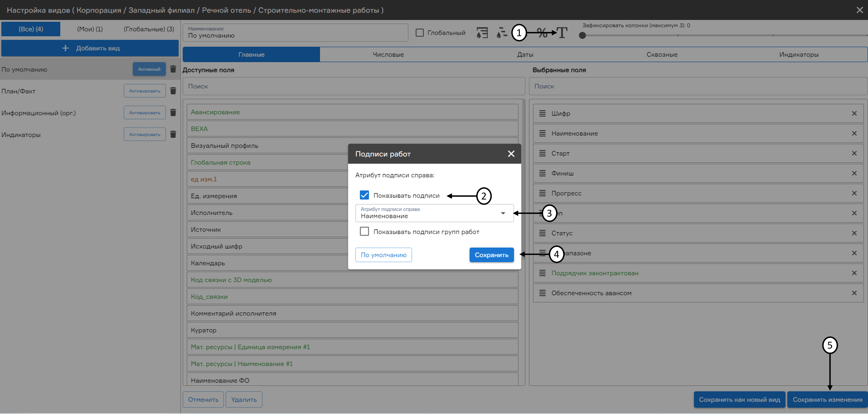The height and width of the screenshot is (414, 868).
Task: Click Сохранить in labels dialog
Action: (491, 255)
